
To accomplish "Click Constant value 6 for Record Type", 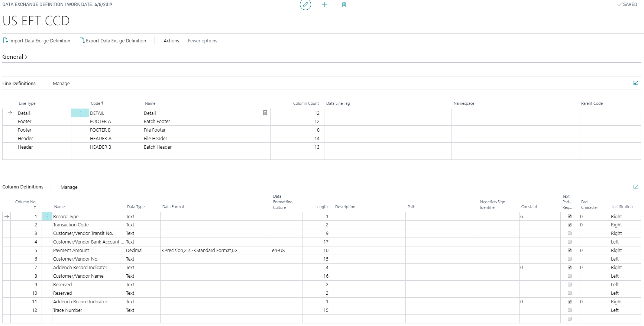I will [540, 216].
